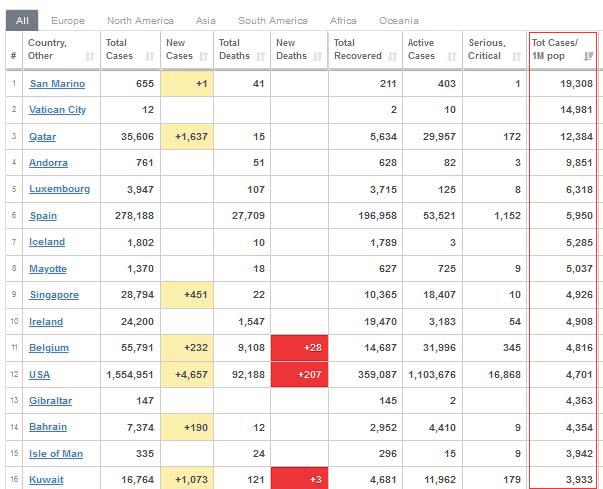Open the North America tab
603x489 pixels.
pyautogui.click(x=140, y=20)
